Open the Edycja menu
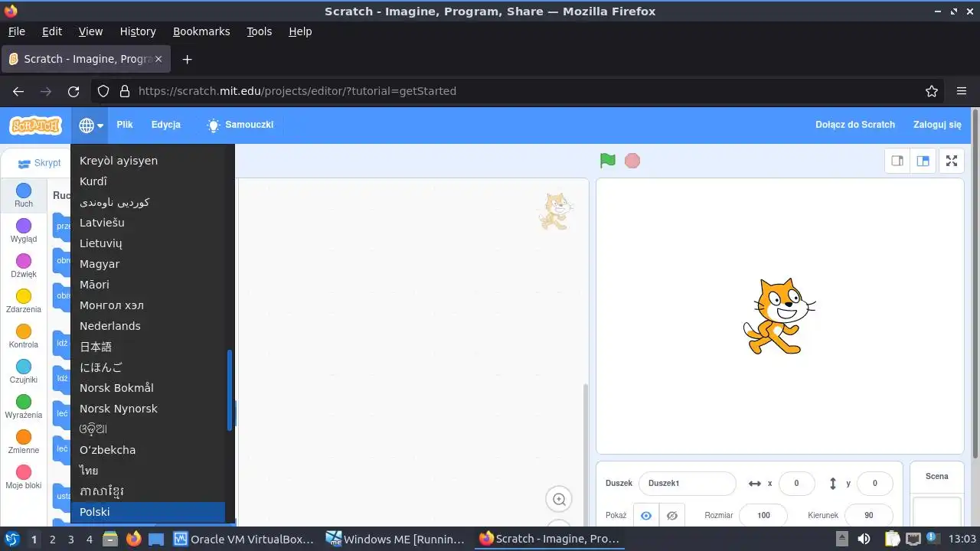The height and width of the screenshot is (551, 980). [x=166, y=125]
